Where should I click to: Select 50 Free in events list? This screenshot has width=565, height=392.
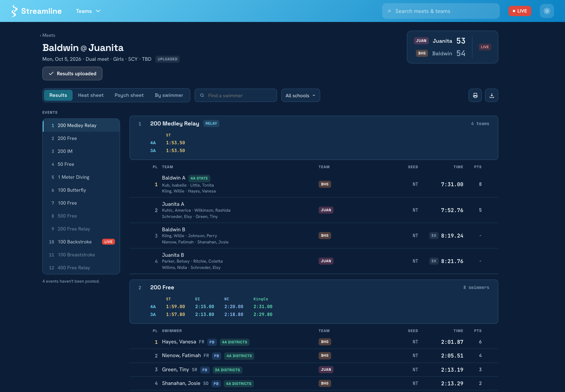(81, 164)
